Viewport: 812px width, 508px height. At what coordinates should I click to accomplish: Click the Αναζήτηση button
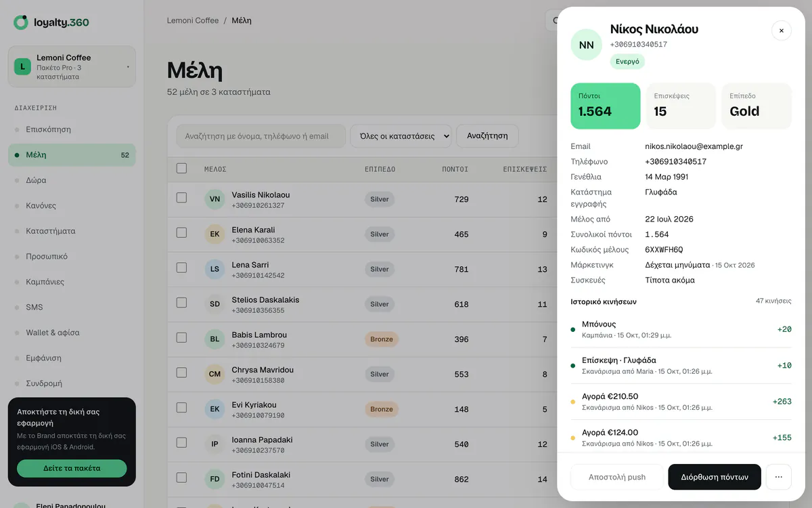(x=487, y=136)
